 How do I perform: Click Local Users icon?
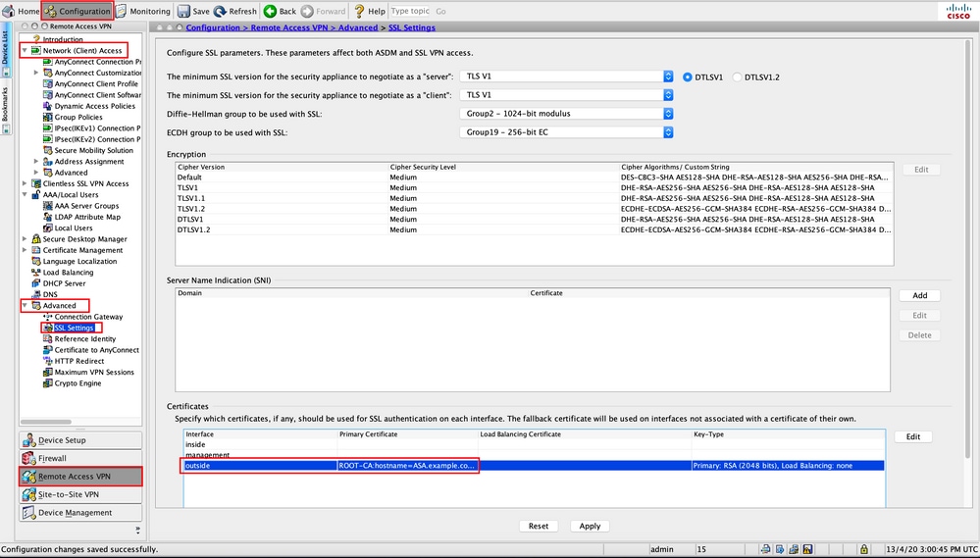coord(47,228)
